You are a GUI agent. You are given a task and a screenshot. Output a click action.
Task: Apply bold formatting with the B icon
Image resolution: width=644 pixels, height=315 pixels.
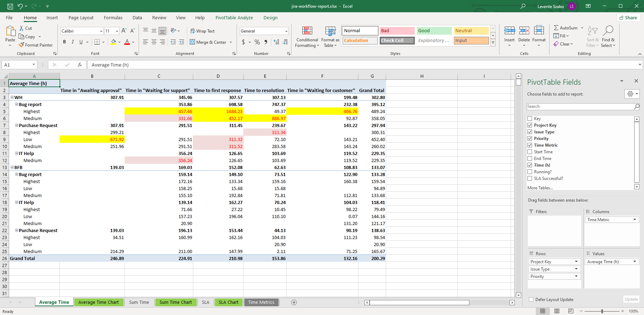pyautogui.click(x=64, y=42)
